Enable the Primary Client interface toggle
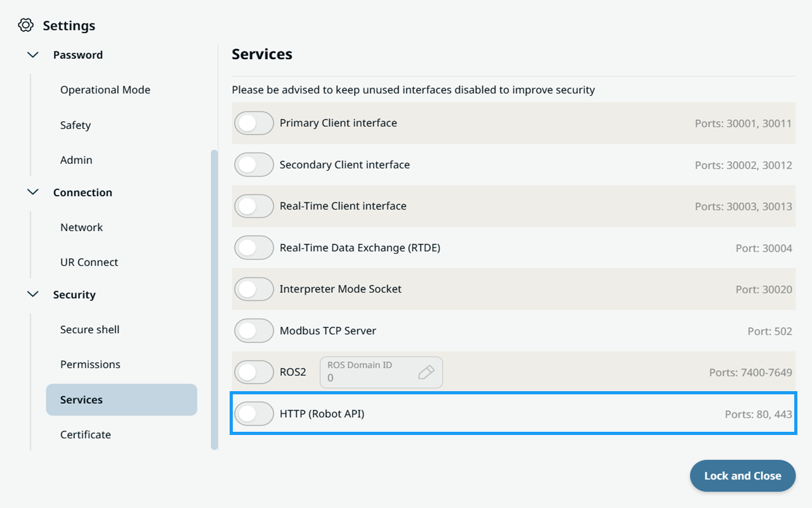The height and width of the screenshot is (508, 812). coord(254,123)
